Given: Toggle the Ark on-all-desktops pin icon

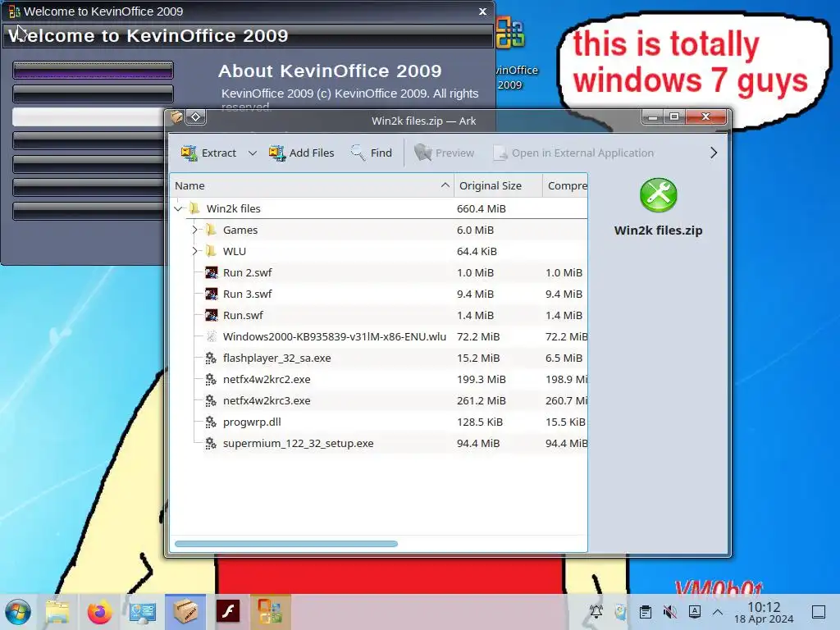Looking at the screenshot, I should point(196,117).
